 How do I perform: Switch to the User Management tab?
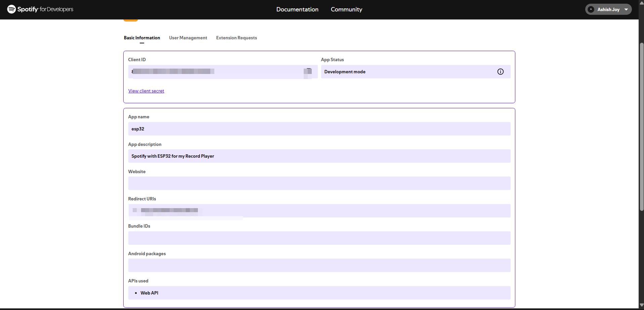188,38
